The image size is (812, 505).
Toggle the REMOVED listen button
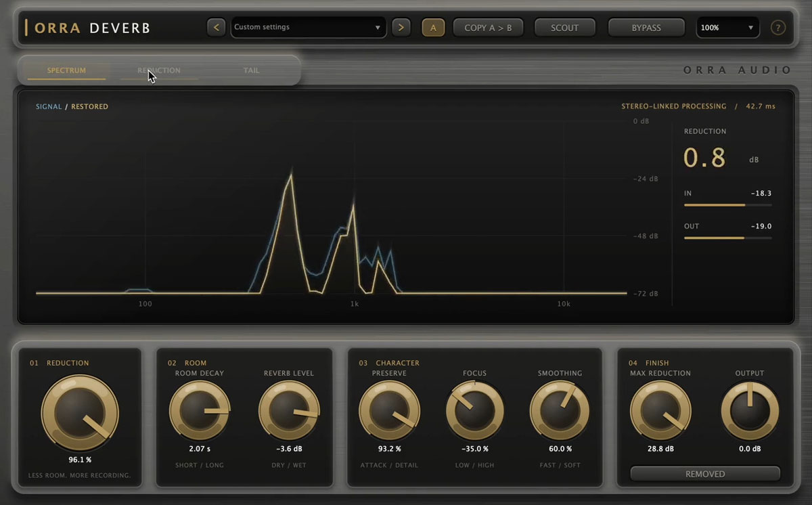(x=705, y=474)
